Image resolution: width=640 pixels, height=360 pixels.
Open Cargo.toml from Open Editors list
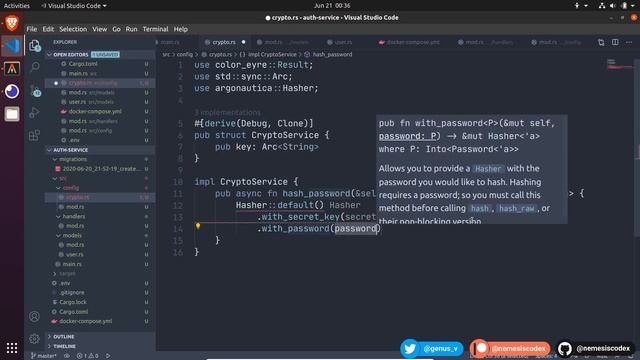click(x=83, y=64)
